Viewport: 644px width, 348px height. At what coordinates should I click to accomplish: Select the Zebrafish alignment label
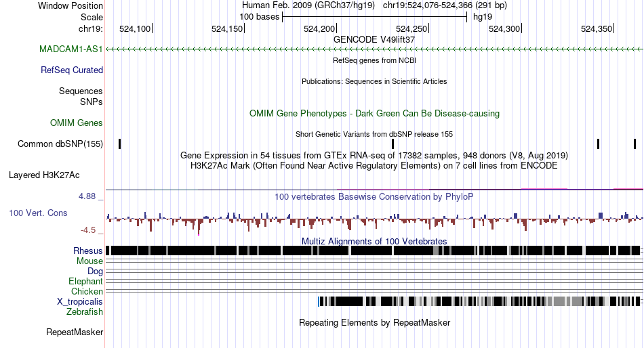coord(85,312)
